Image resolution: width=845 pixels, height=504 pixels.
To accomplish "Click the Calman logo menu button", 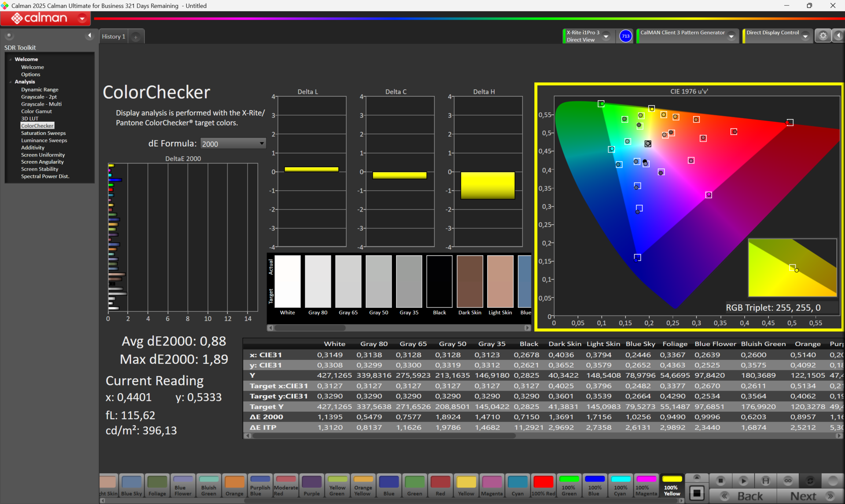I will (45, 18).
